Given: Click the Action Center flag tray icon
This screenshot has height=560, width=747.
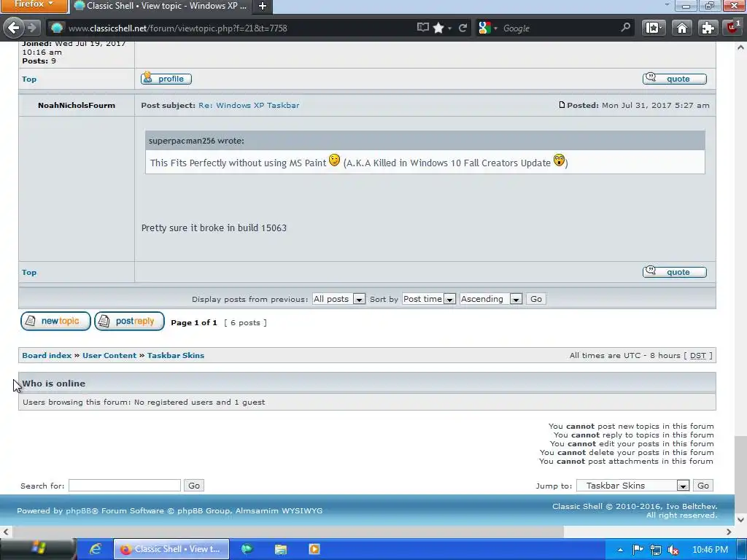Looking at the screenshot, I should [x=638, y=550].
